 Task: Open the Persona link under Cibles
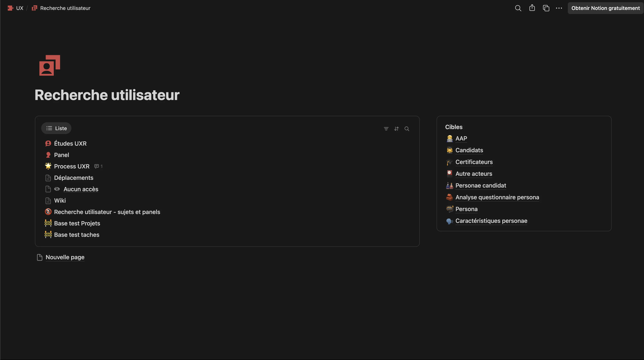coord(466,209)
